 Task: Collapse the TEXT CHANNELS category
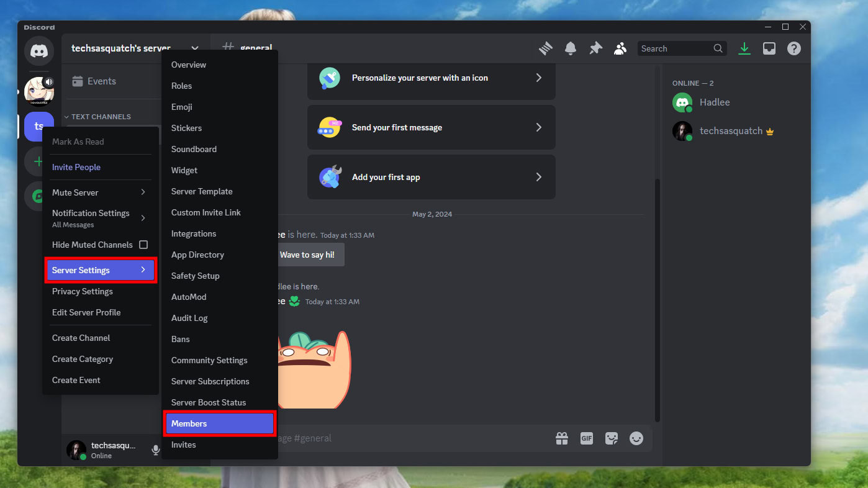point(97,117)
